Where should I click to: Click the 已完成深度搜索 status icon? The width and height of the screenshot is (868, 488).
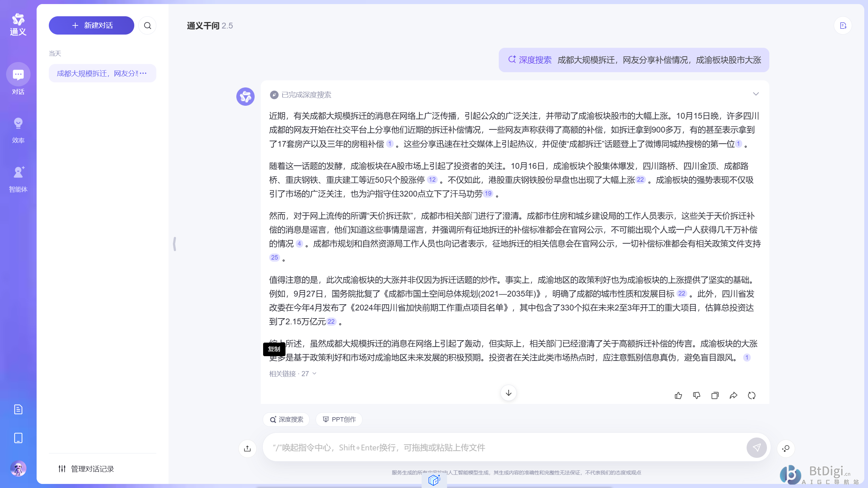[x=274, y=95]
